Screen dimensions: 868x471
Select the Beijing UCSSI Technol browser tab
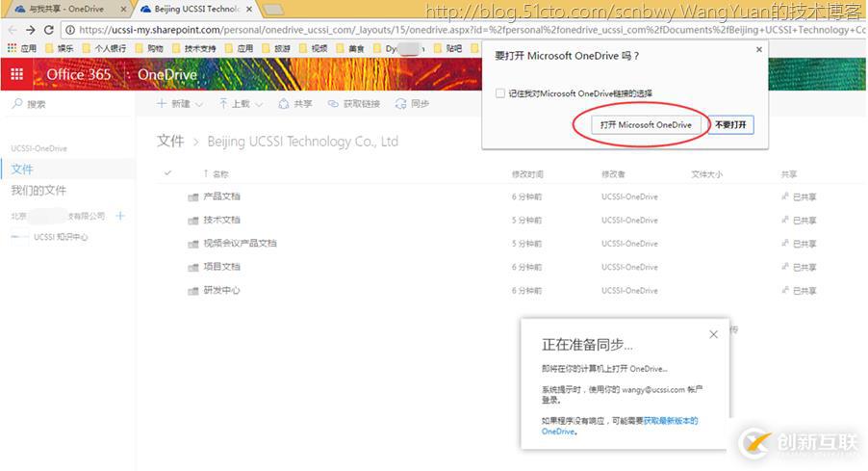[x=196, y=9]
